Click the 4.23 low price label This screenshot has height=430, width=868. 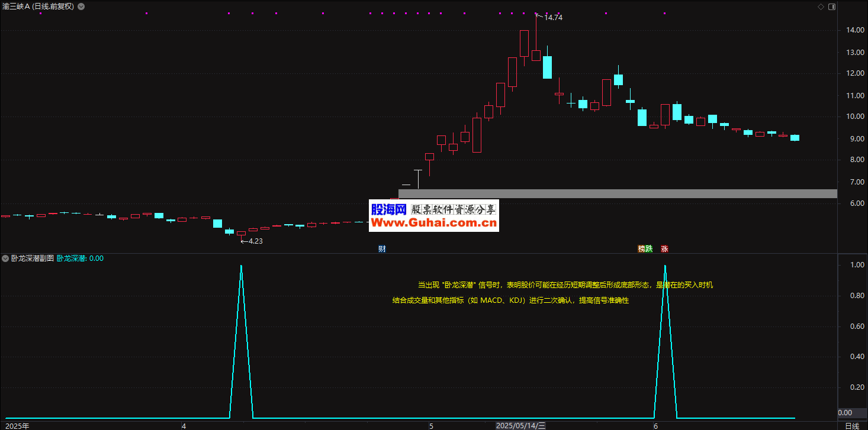255,241
